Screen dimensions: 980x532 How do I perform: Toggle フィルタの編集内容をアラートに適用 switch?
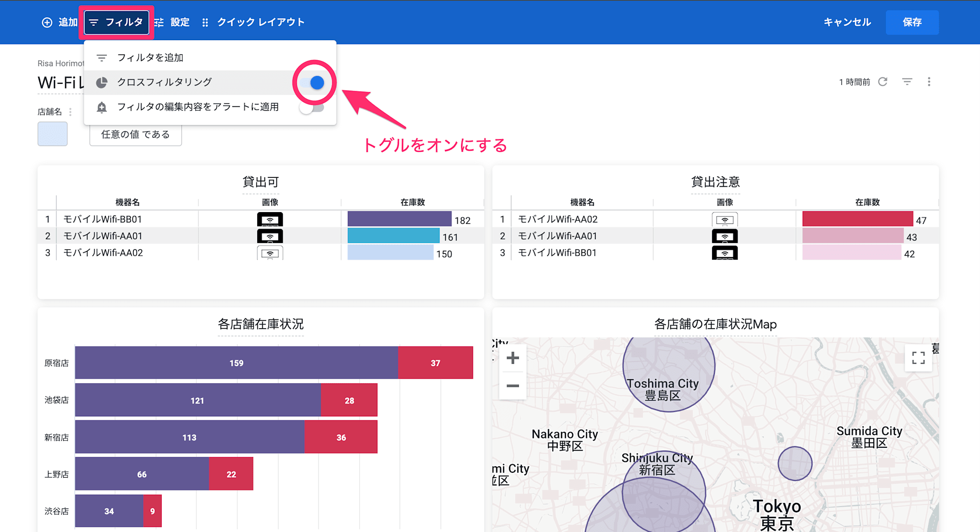pyautogui.click(x=312, y=108)
